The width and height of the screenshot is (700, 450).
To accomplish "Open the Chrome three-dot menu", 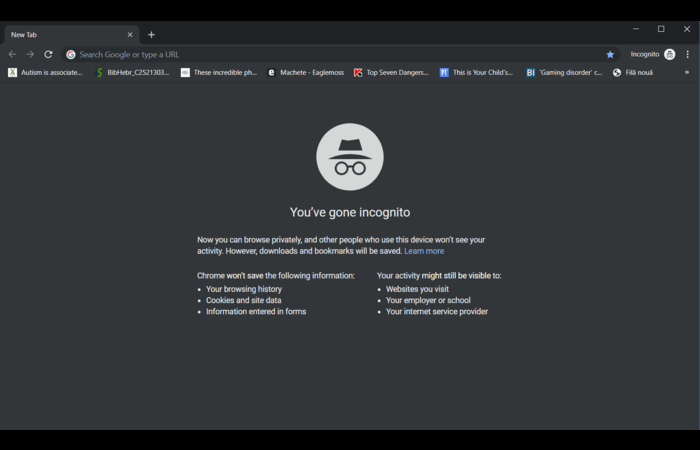I will pyautogui.click(x=688, y=54).
